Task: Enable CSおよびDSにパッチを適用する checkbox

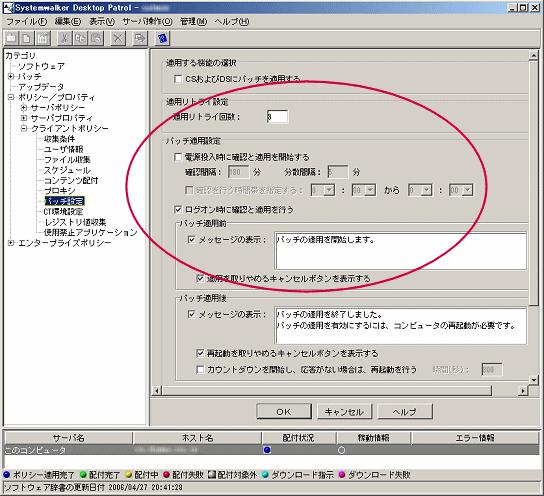Action: click(178, 79)
